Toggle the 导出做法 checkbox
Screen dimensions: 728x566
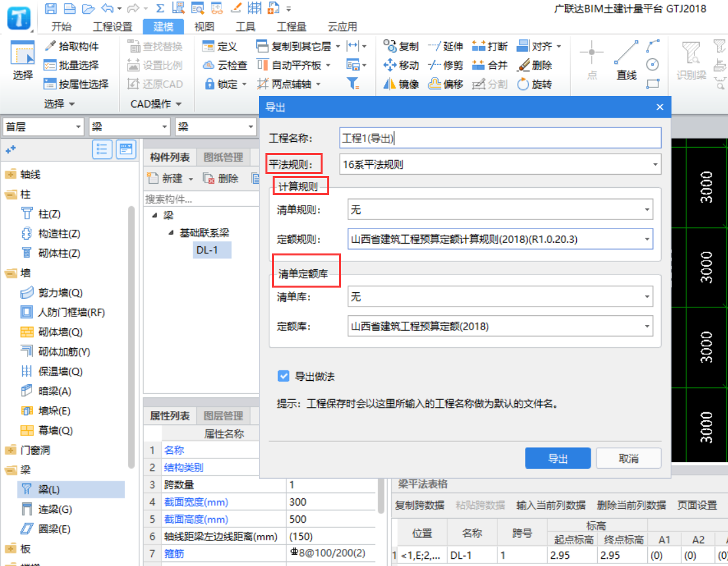283,376
